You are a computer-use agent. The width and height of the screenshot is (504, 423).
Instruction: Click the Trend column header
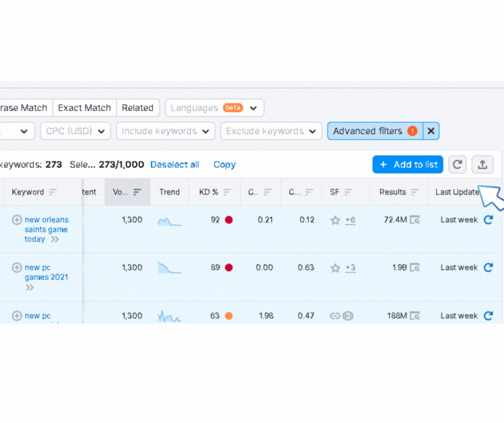[x=169, y=192]
